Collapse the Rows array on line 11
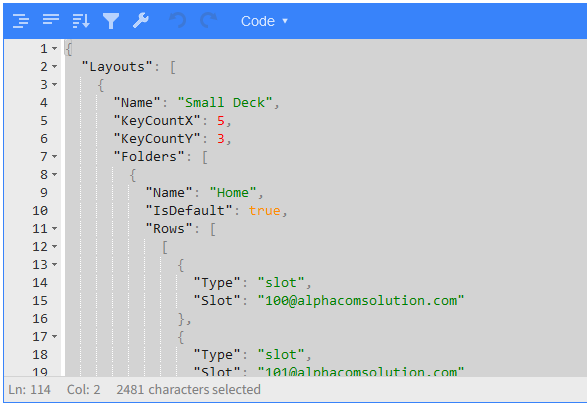Viewport: 587px width, 407px height. (55, 228)
